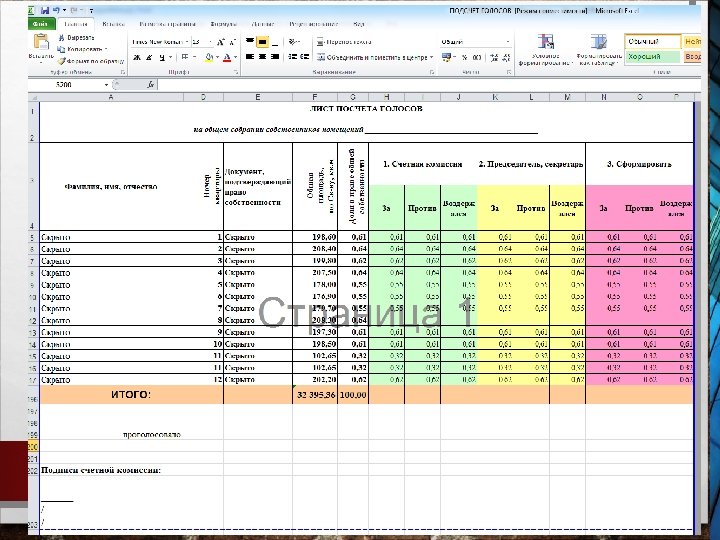
Task: Open the Name Box dropdown arrow
Action: point(106,84)
